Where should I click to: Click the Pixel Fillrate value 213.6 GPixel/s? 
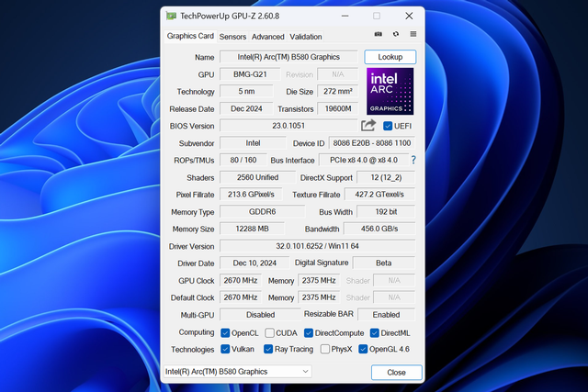click(251, 195)
